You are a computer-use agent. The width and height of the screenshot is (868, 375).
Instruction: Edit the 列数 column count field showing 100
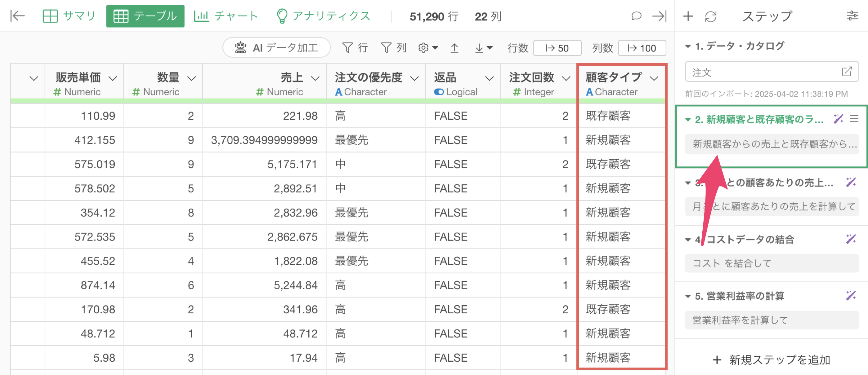coord(642,48)
